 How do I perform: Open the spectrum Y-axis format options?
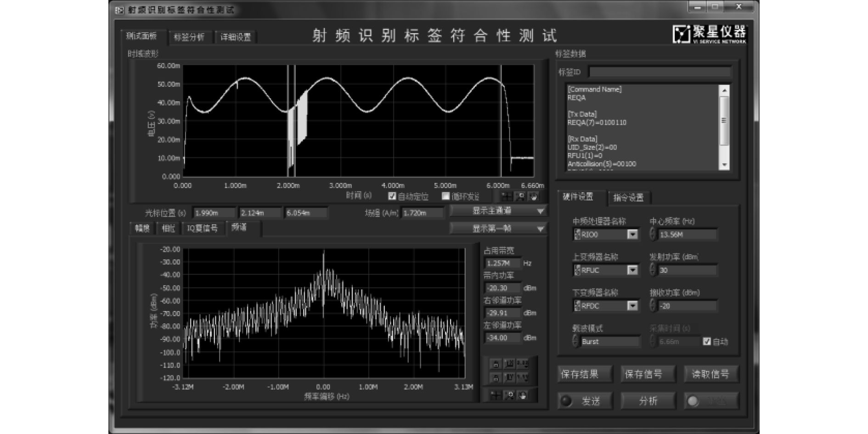point(523,378)
